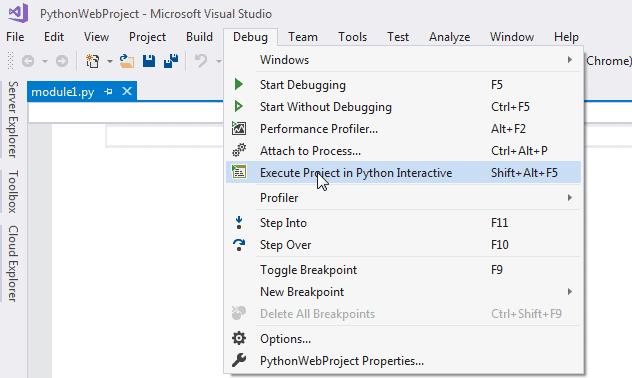Open the Navigate Backward history dropdown
Screen dimensions: 632x378
click(x=45, y=62)
